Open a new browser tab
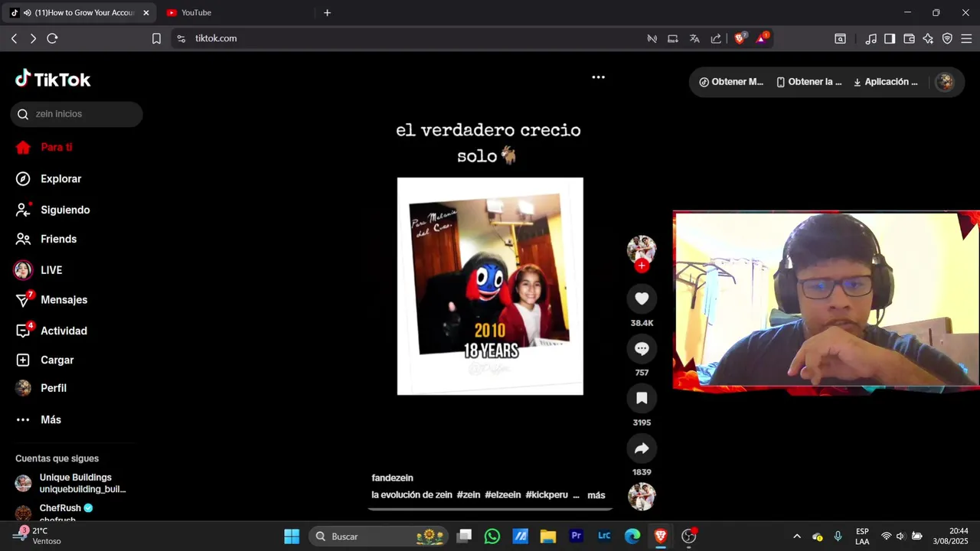 (x=327, y=12)
